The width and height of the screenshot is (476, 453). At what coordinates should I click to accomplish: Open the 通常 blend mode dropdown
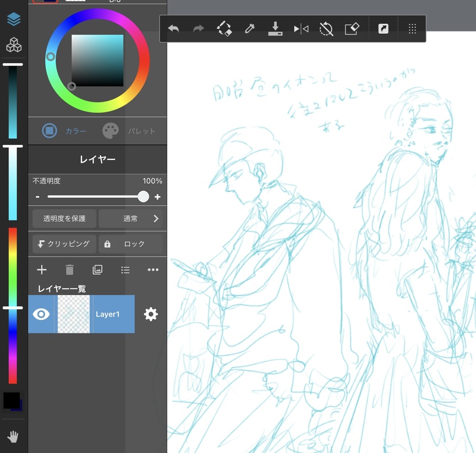(130, 218)
